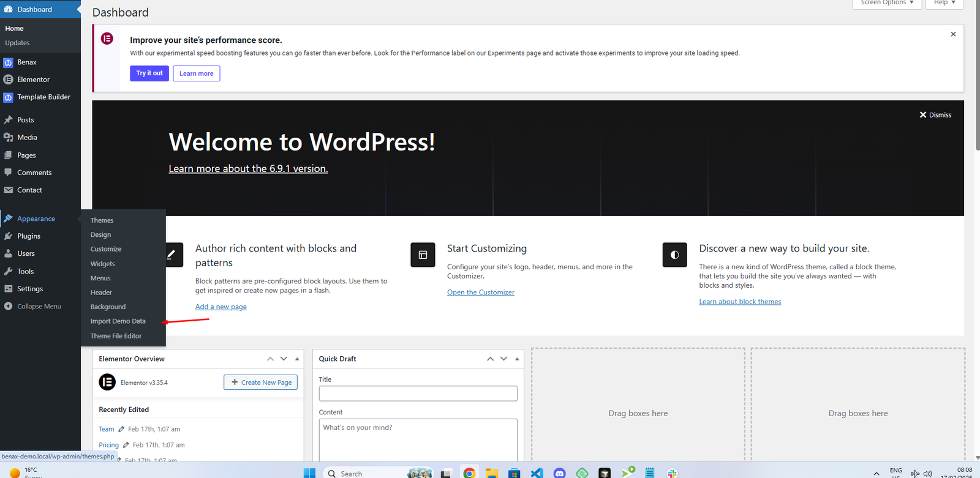Open Visual Studio Code from the taskbar
The width and height of the screenshot is (980, 478).
click(x=537, y=472)
